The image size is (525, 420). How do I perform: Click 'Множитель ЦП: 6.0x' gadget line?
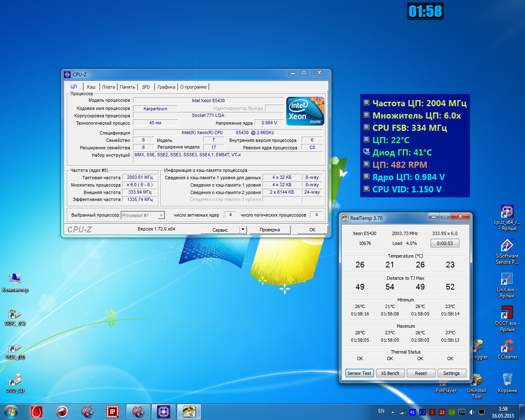(417, 116)
